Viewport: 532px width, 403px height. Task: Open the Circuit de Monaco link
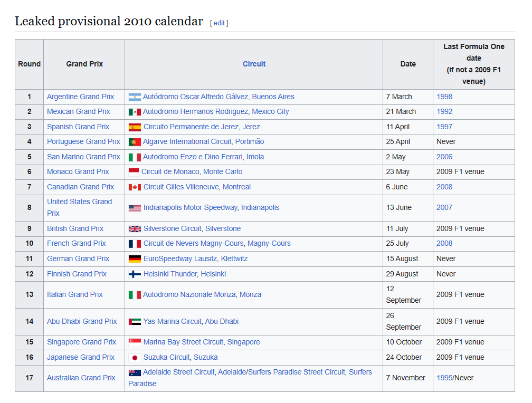point(170,171)
